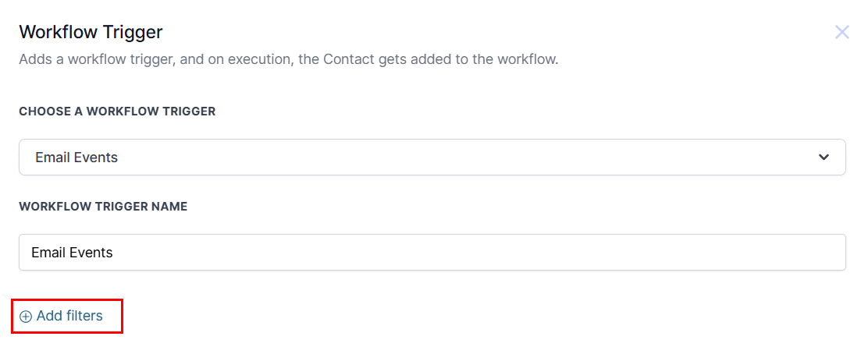Expand the dropdown chevron arrow

[x=824, y=158]
